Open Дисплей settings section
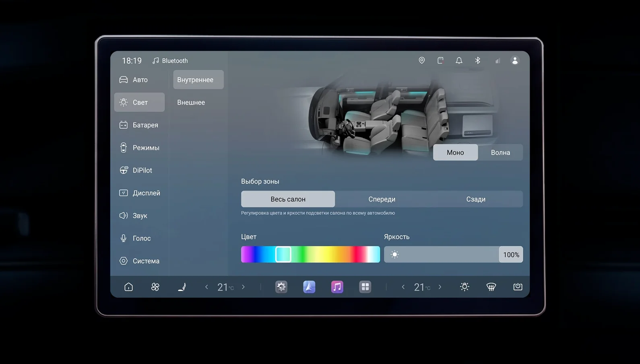 139,193
